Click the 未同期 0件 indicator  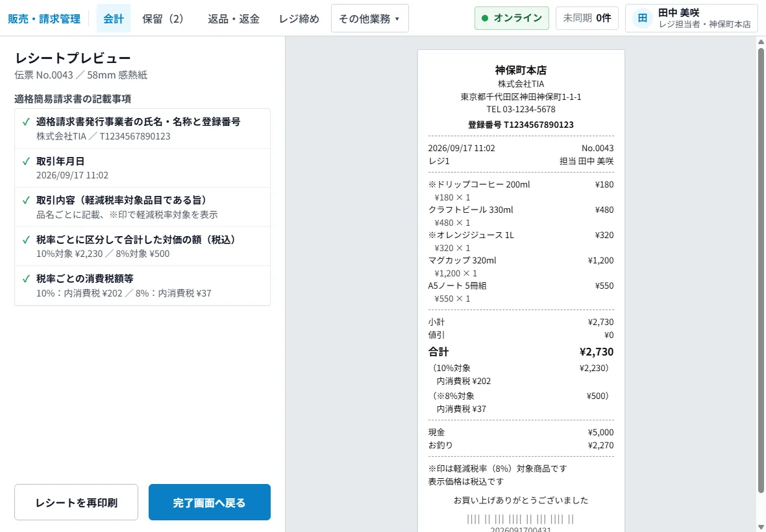[x=587, y=18]
